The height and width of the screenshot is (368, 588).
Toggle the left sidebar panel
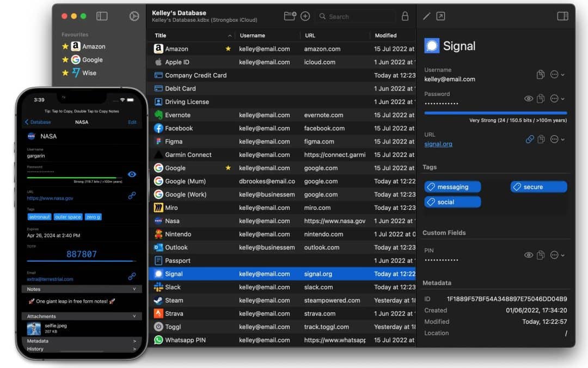click(102, 16)
